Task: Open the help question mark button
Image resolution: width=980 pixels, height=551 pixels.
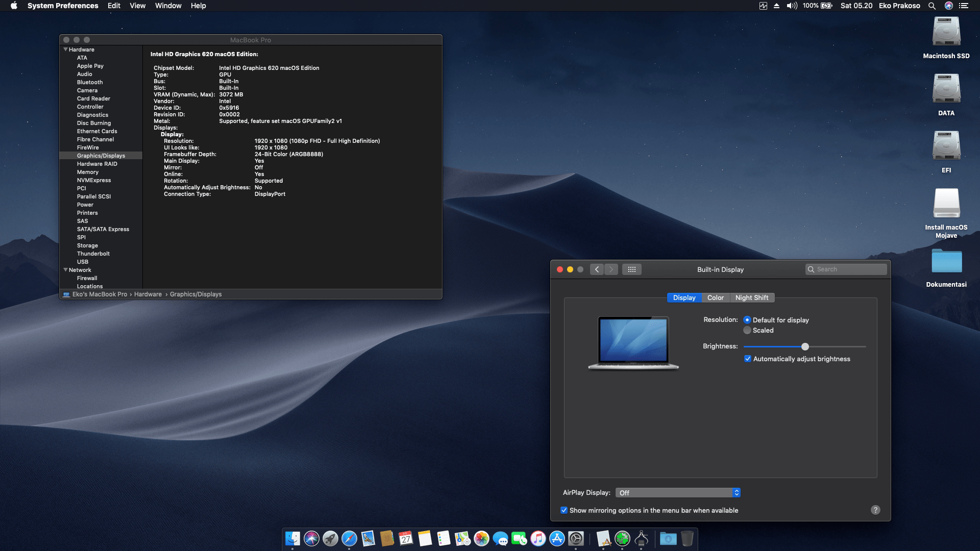Action: [875, 510]
